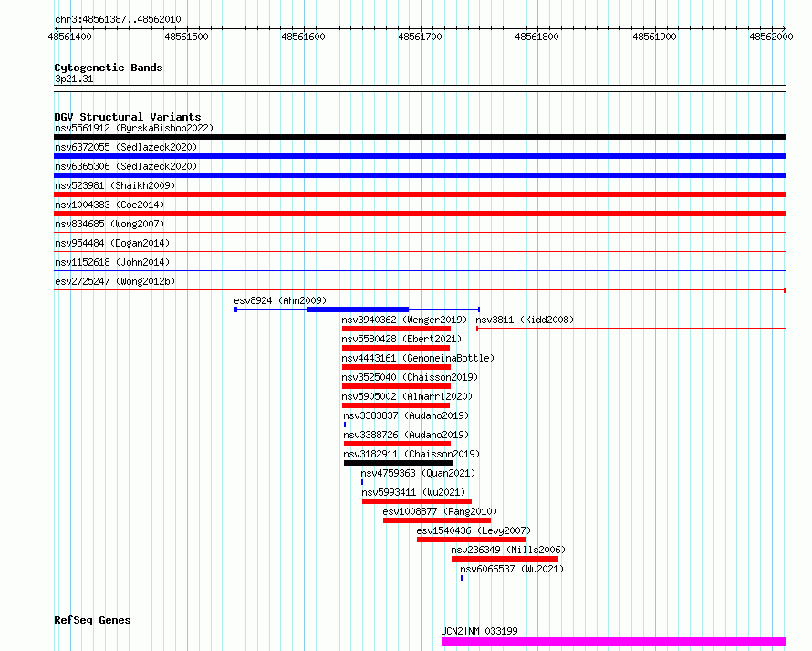Click the nsv1004383 (Coe2014) label
Screen dimensions: 812x651
click(x=109, y=205)
